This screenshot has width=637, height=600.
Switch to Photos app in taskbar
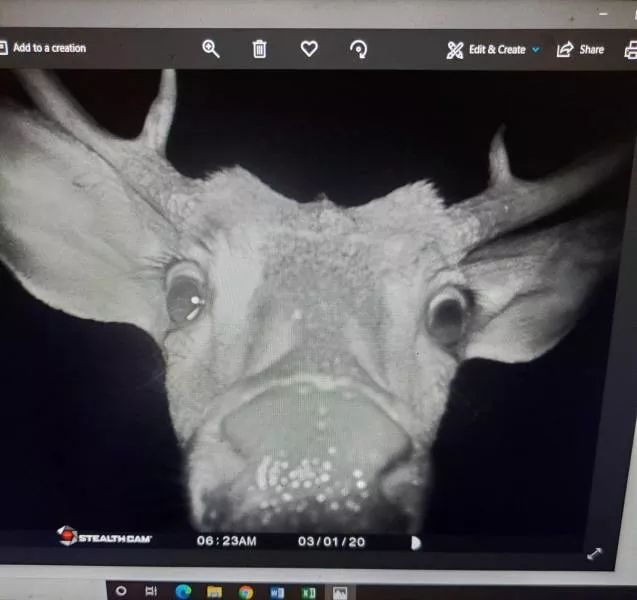[x=340, y=592]
